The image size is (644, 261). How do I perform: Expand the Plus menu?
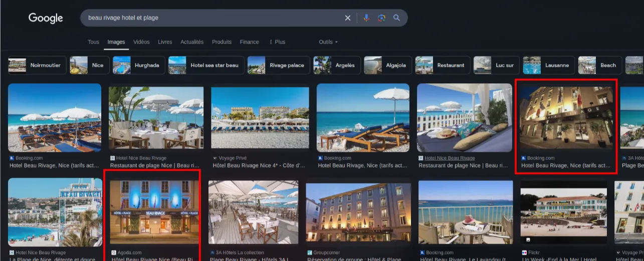(x=277, y=42)
